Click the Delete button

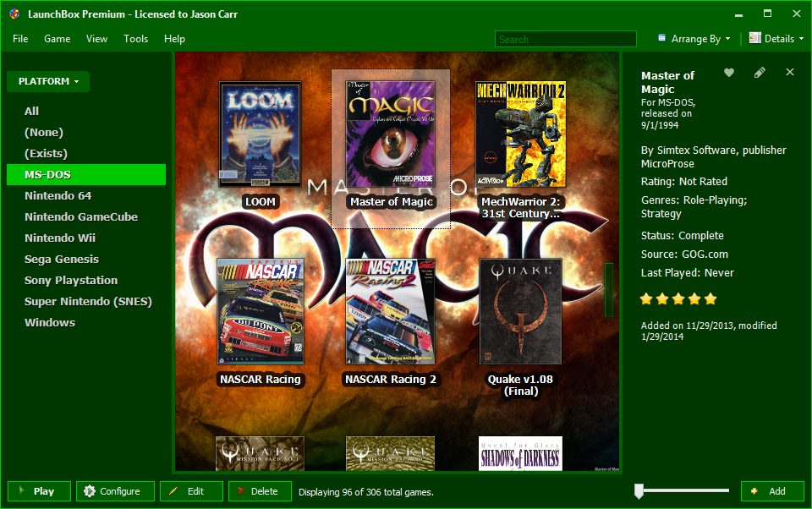click(x=260, y=491)
